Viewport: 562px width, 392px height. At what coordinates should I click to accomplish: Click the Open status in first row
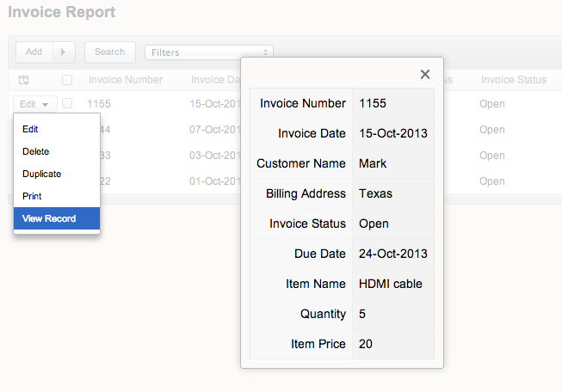pyautogui.click(x=492, y=104)
